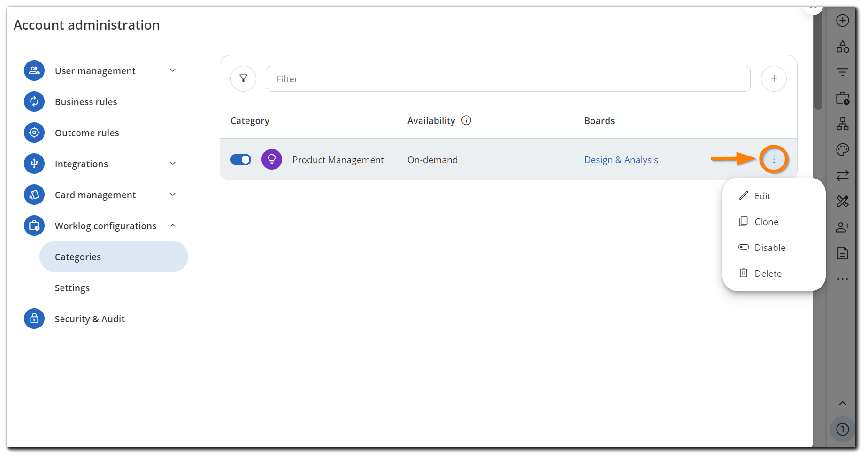Open the add new item sidebar icon
868x460 pixels.
843,20
